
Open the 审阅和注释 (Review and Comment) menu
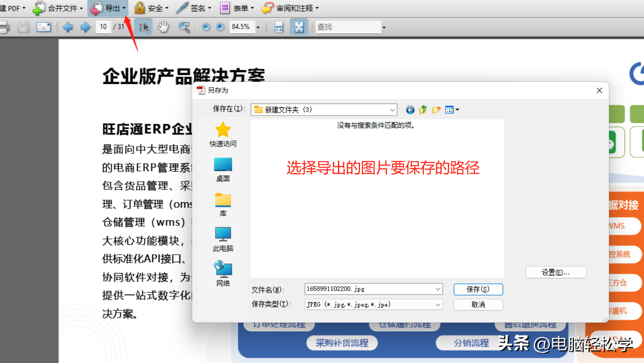click(290, 8)
